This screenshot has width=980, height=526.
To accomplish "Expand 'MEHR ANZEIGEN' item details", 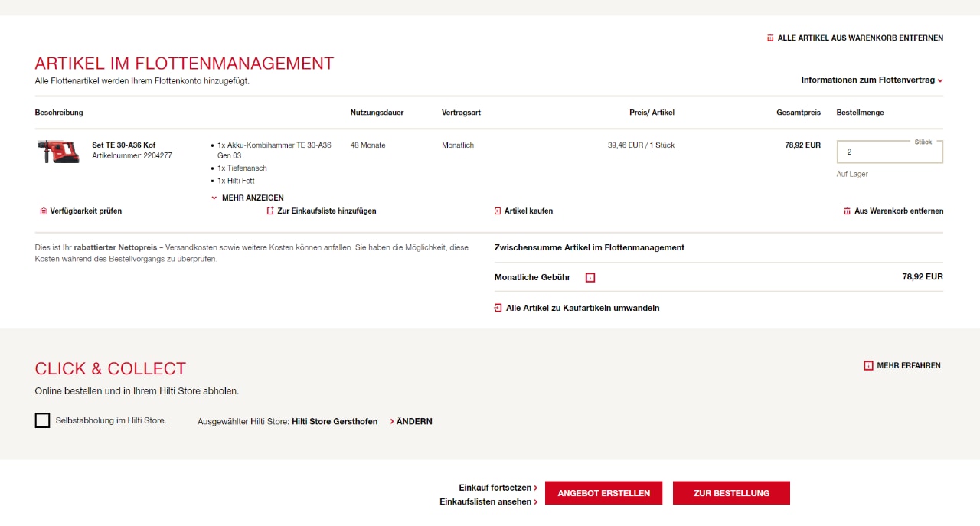I will [x=247, y=198].
